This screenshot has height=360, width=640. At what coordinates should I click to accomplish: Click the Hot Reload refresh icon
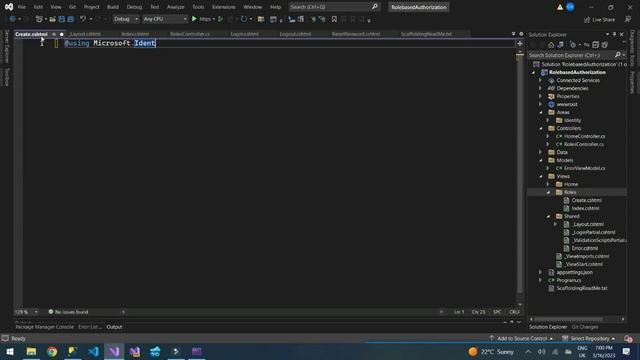(244, 19)
